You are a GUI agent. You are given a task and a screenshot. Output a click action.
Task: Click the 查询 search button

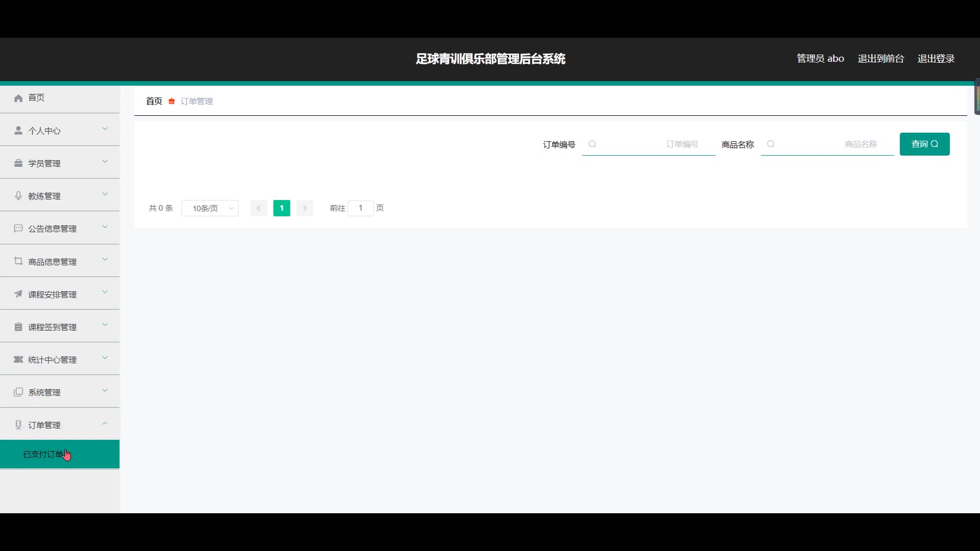point(924,144)
